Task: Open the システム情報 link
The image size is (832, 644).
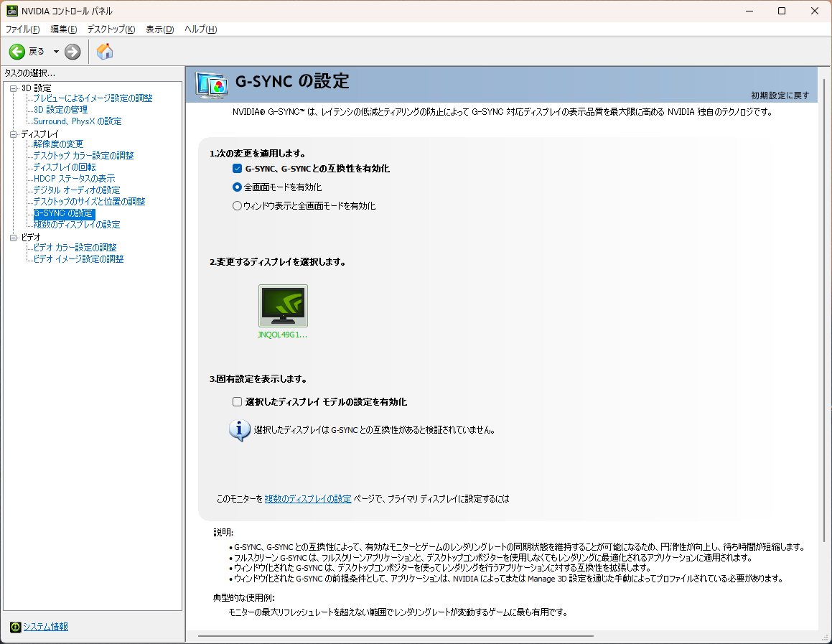Action: pyautogui.click(x=46, y=627)
